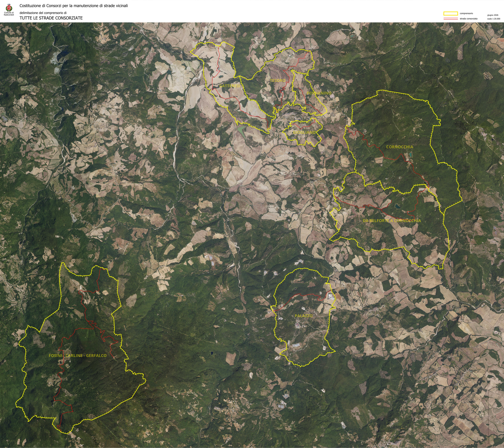This screenshot has width=504, height=448.
Task: Click the delimitazione del comprensorio subtitle
Action: (x=43, y=13)
